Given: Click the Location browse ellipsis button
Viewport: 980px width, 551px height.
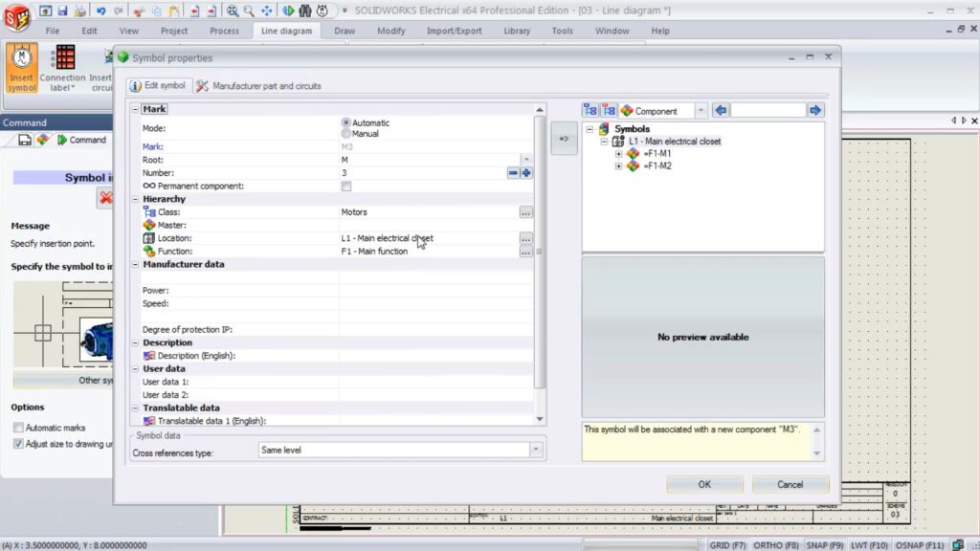Looking at the screenshot, I should [526, 239].
